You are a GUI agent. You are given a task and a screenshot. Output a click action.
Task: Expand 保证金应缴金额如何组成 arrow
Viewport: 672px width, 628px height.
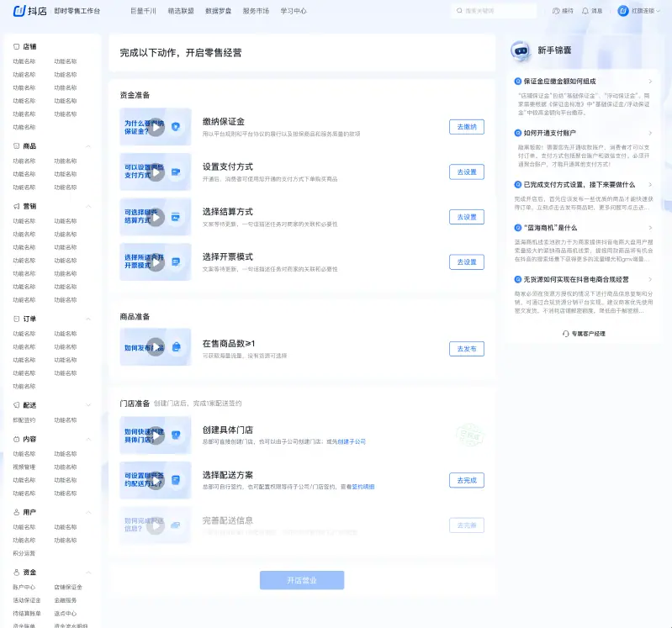650,81
